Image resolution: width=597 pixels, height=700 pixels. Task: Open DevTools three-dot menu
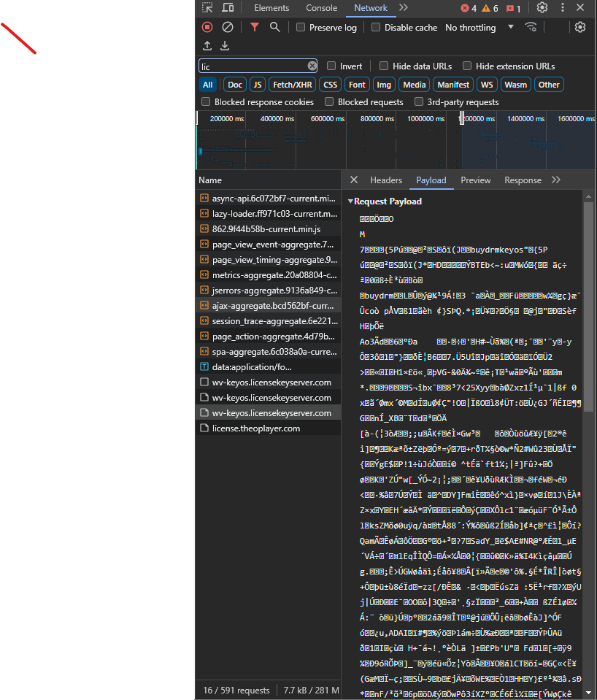pos(563,7)
